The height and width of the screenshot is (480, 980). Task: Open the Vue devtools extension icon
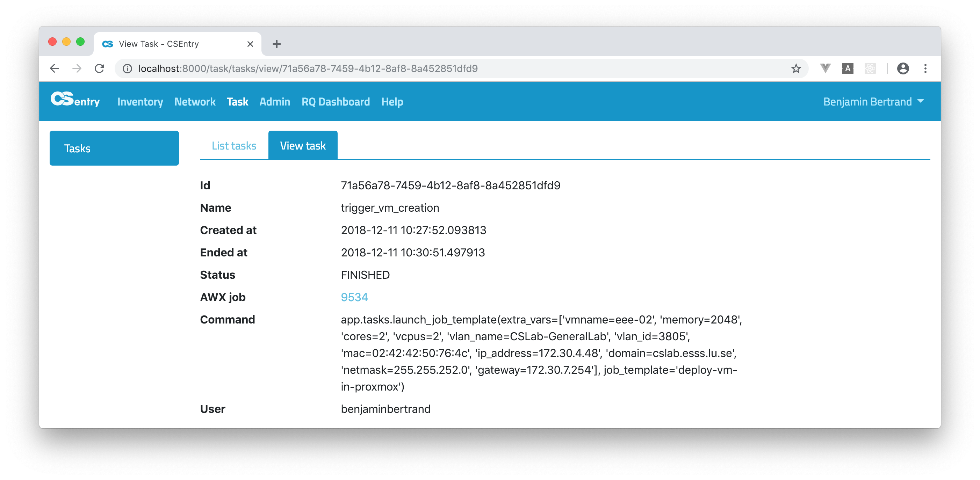825,68
